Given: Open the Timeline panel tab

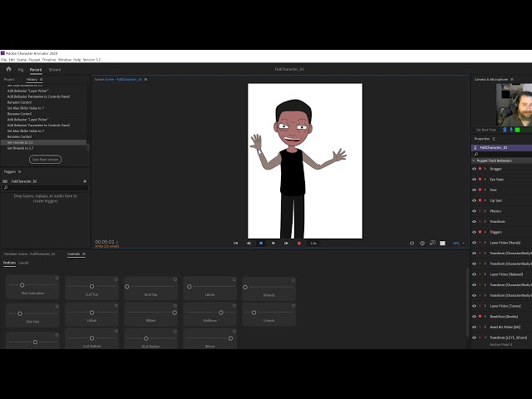Looking at the screenshot, I should (x=29, y=254).
